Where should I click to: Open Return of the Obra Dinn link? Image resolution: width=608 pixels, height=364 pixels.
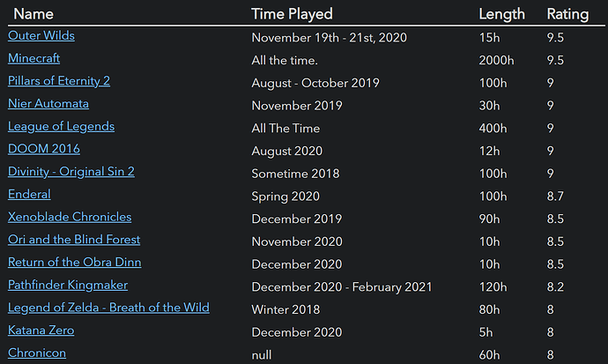click(75, 262)
